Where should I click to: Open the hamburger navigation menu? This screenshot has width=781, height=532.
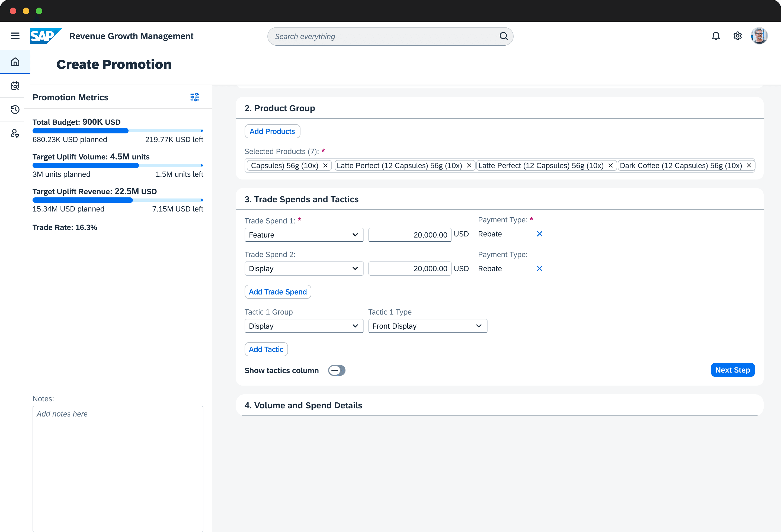(x=15, y=36)
